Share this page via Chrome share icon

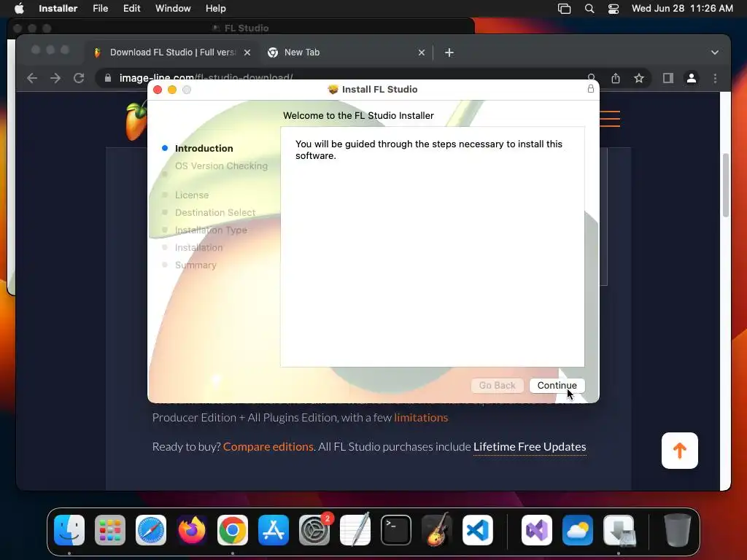616,78
